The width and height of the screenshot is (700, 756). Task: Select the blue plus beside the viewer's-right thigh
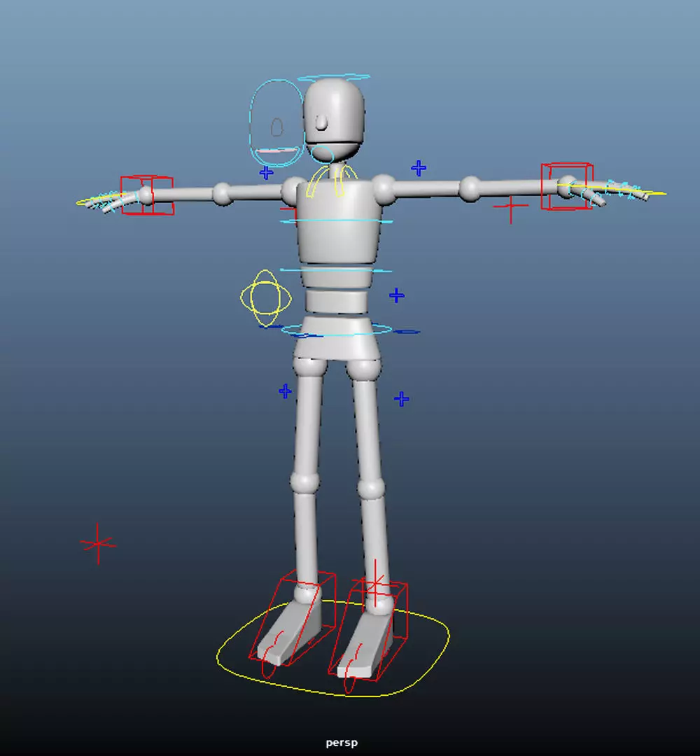[402, 399]
